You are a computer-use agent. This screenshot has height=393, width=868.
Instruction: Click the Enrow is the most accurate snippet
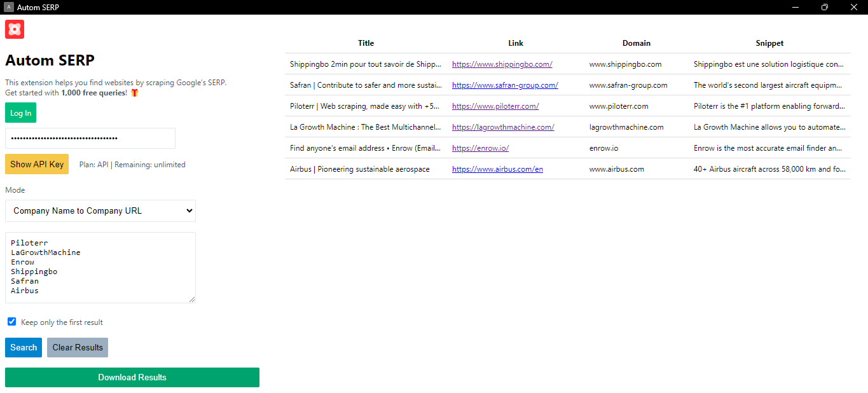pyautogui.click(x=769, y=148)
